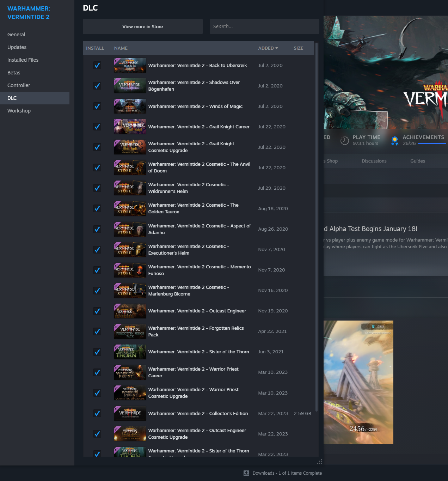Sort DLC list by Added column
The image size is (448, 481).
tap(268, 48)
